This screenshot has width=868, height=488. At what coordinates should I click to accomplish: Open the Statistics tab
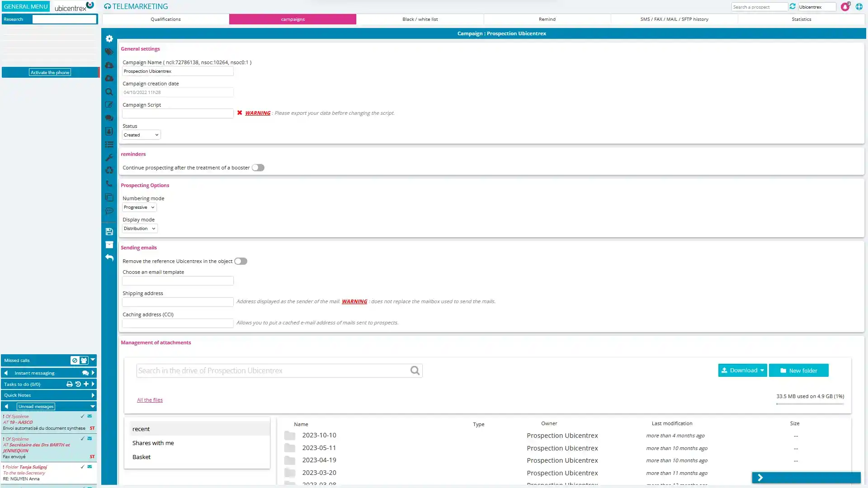[801, 19]
